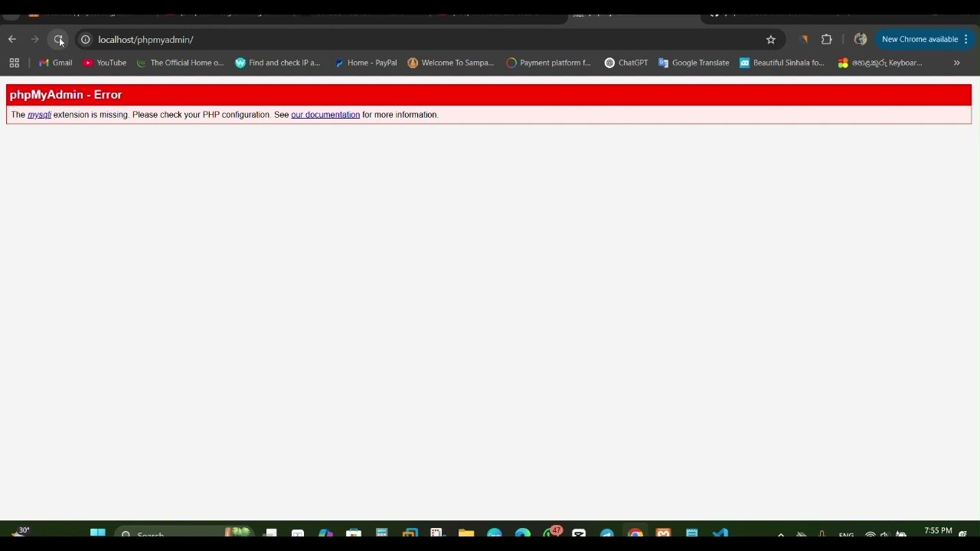Open the Sinhala Keyboar... bookmark
Screen dimensions: 980x551
click(x=880, y=63)
